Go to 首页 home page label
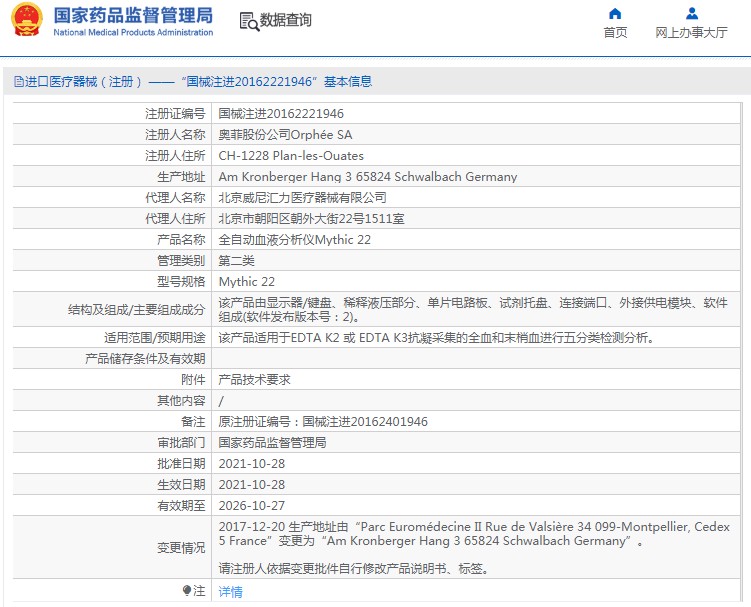This screenshot has width=751, height=607. 615,33
